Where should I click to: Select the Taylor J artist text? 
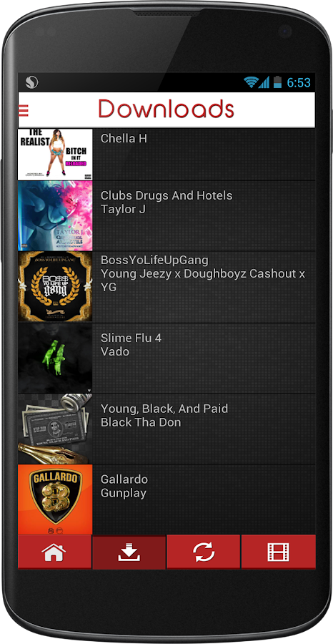tap(124, 210)
